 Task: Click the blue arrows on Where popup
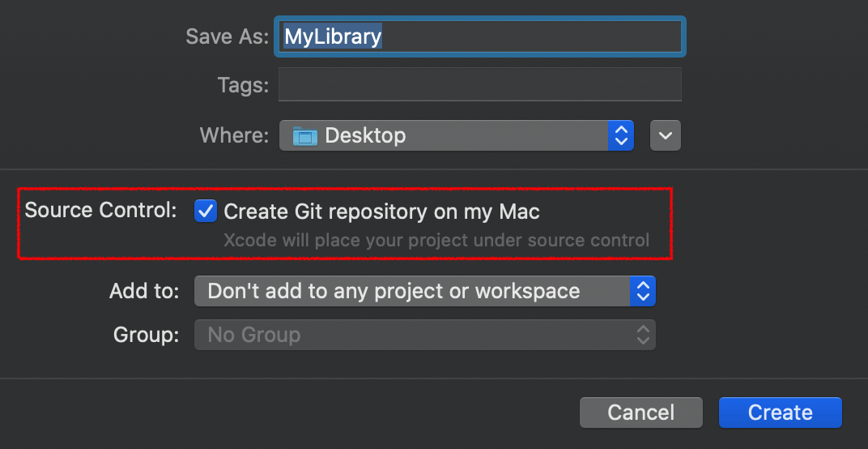[x=621, y=135]
